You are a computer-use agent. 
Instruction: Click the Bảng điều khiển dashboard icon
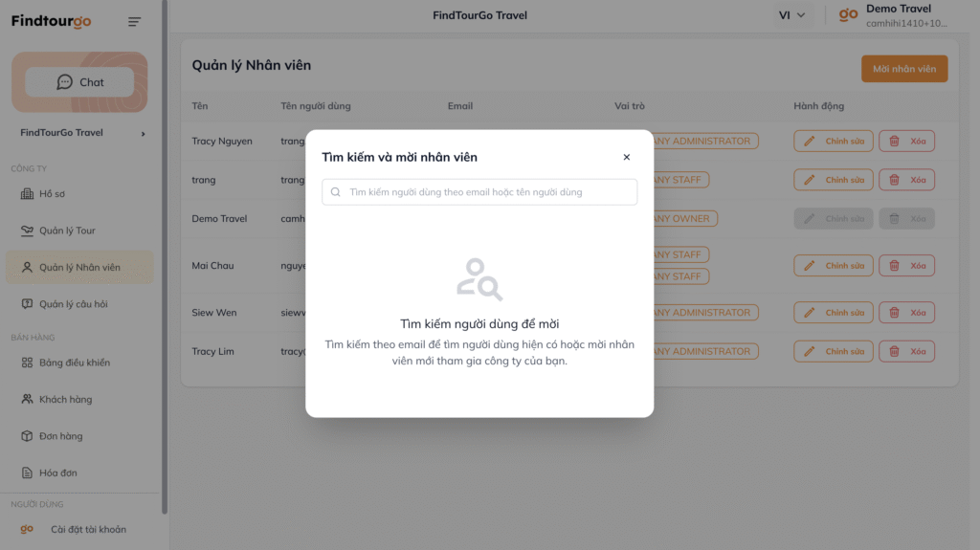click(28, 363)
